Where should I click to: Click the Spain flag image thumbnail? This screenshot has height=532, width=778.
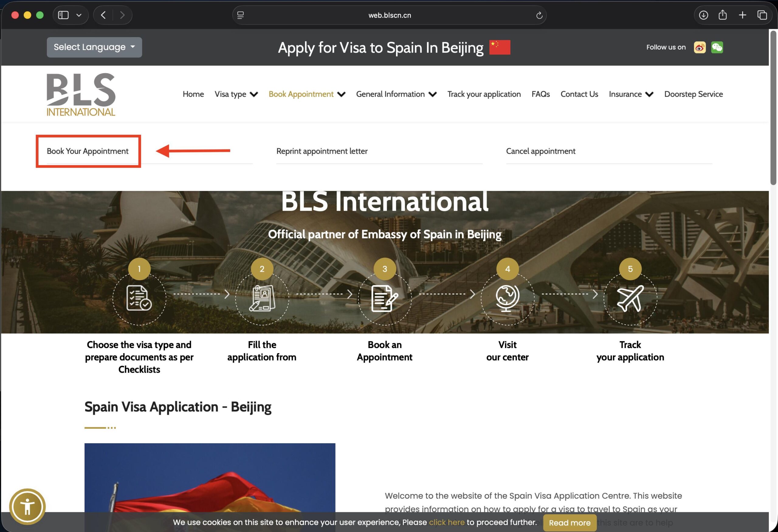pos(210,487)
